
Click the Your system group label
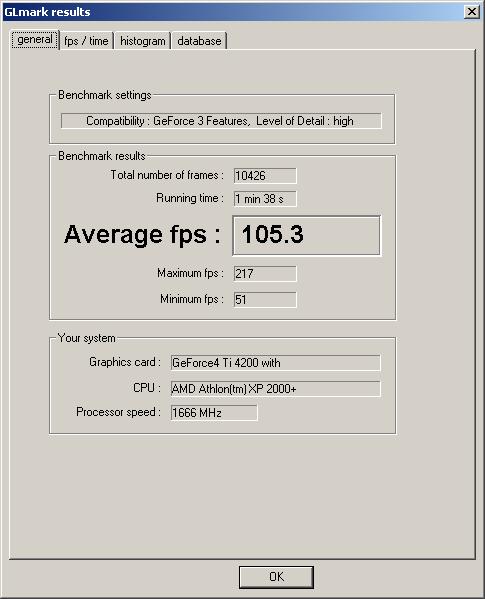pos(86,338)
